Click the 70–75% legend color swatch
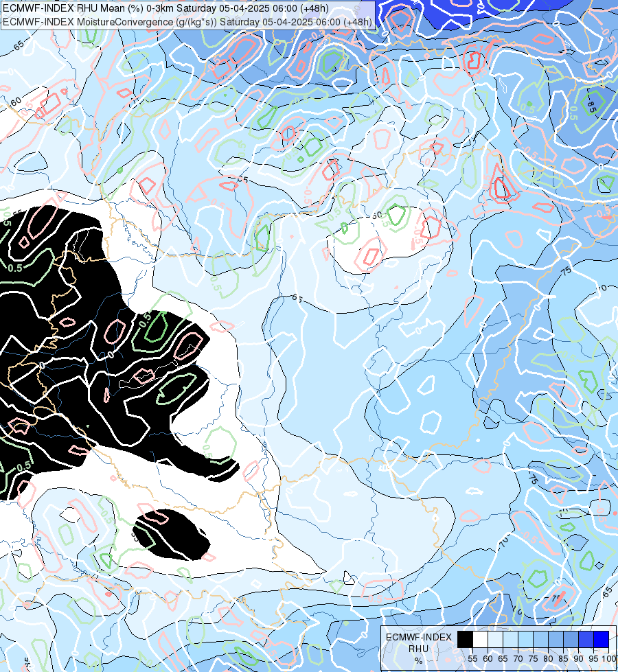Screen dimensions: 618x672 (x=525, y=639)
